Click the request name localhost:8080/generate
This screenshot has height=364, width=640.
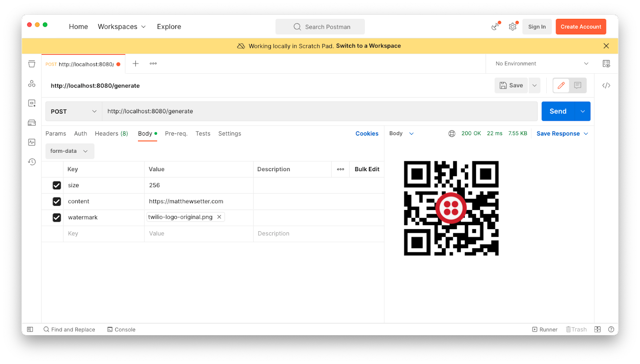[x=95, y=86]
